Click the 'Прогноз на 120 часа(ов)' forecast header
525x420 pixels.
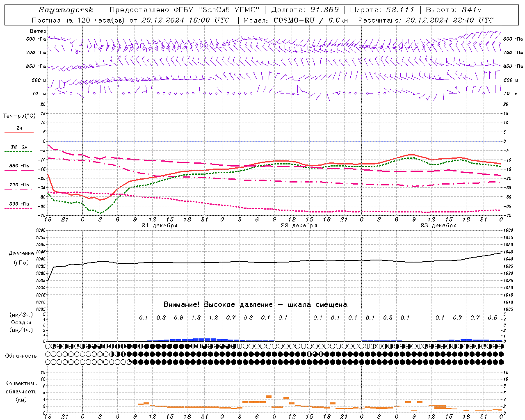pos(79,20)
